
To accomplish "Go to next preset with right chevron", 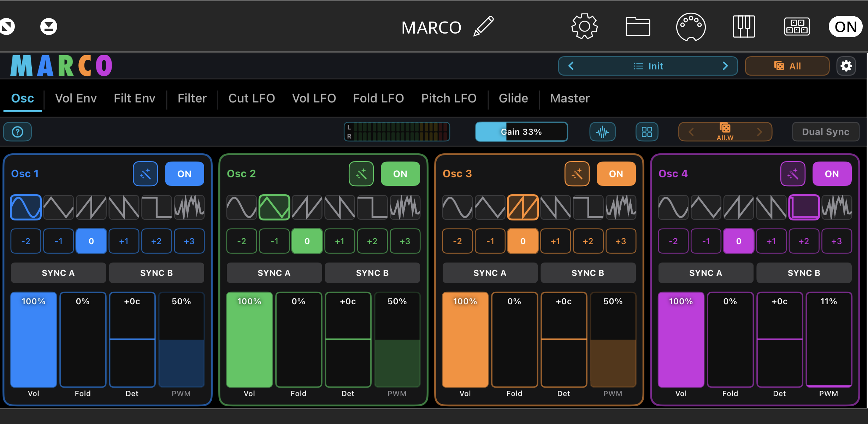I will (x=725, y=66).
